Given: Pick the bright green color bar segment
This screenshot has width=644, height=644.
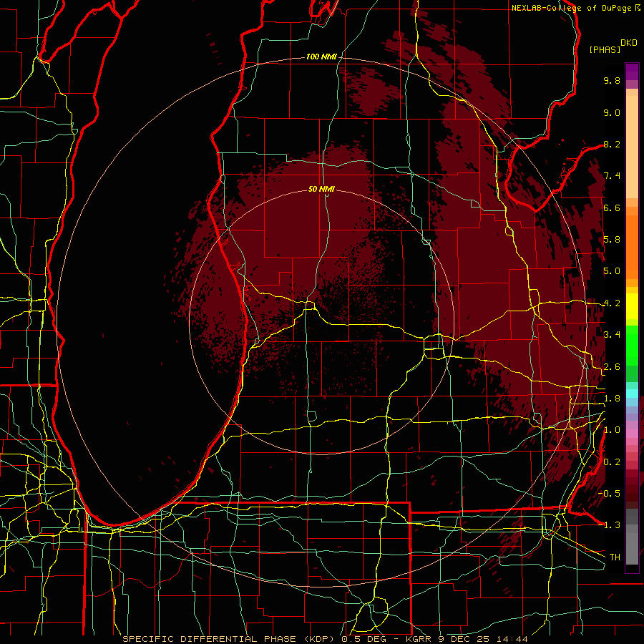Looking at the screenshot, I should pos(632,345).
